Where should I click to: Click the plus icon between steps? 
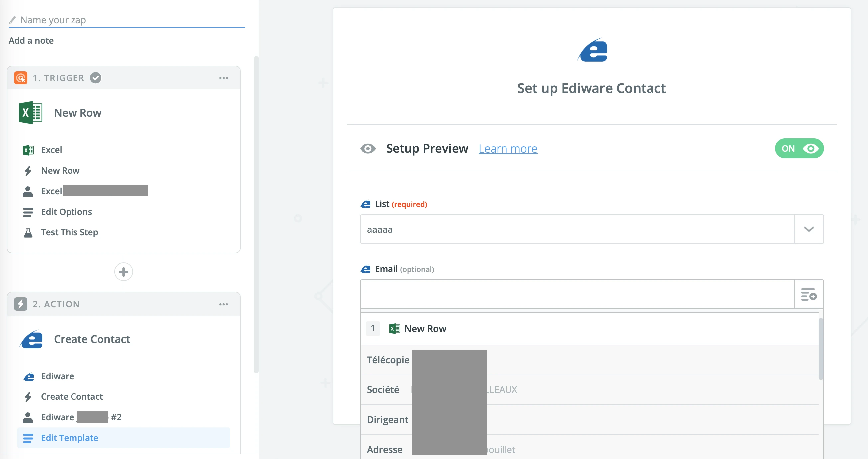(x=124, y=272)
